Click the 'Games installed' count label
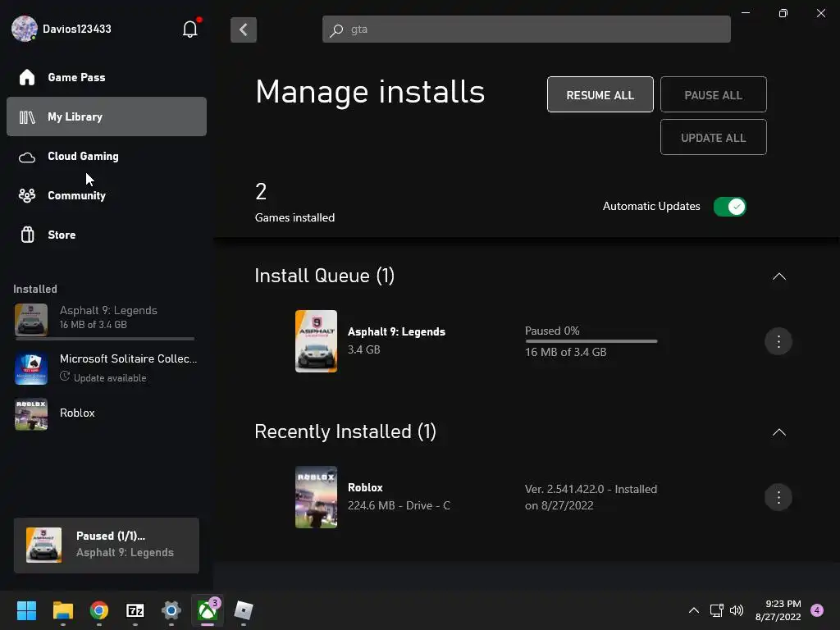Viewport: 840px width, 630px height. click(294, 217)
